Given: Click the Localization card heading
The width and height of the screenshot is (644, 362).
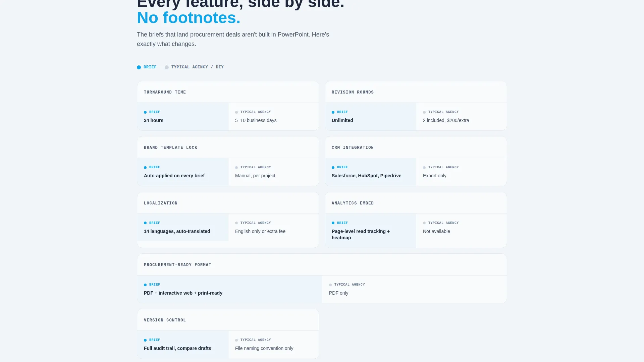Looking at the screenshot, I should (x=161, y=203).
